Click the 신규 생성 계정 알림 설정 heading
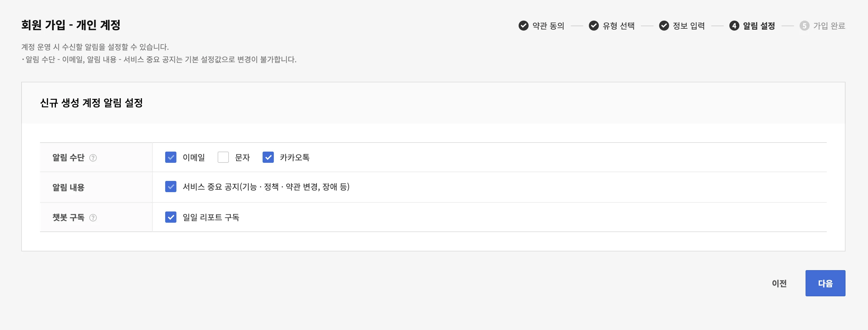This screenshot has width=868, height=330. (x=91, y=103)
